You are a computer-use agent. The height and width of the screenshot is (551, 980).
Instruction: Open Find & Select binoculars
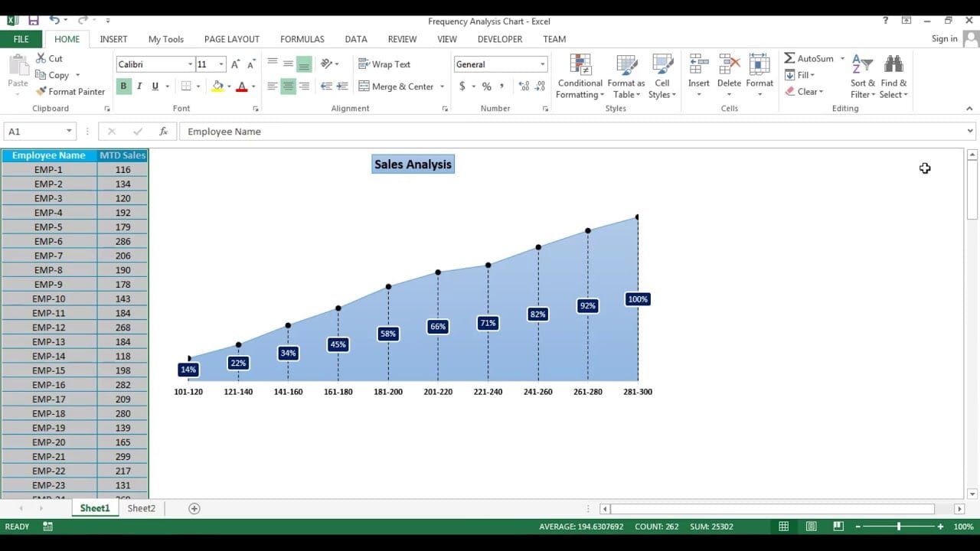(x=893, y=77)
